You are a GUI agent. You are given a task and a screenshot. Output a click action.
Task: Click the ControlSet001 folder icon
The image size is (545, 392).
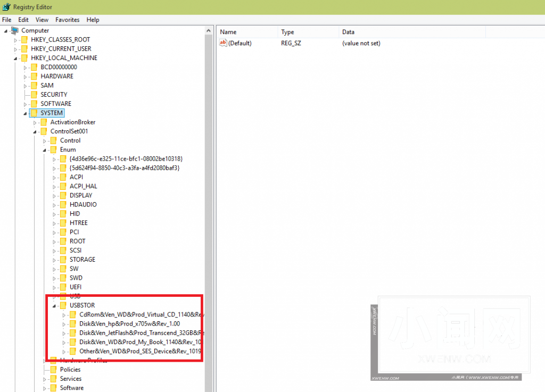[44, 131]
